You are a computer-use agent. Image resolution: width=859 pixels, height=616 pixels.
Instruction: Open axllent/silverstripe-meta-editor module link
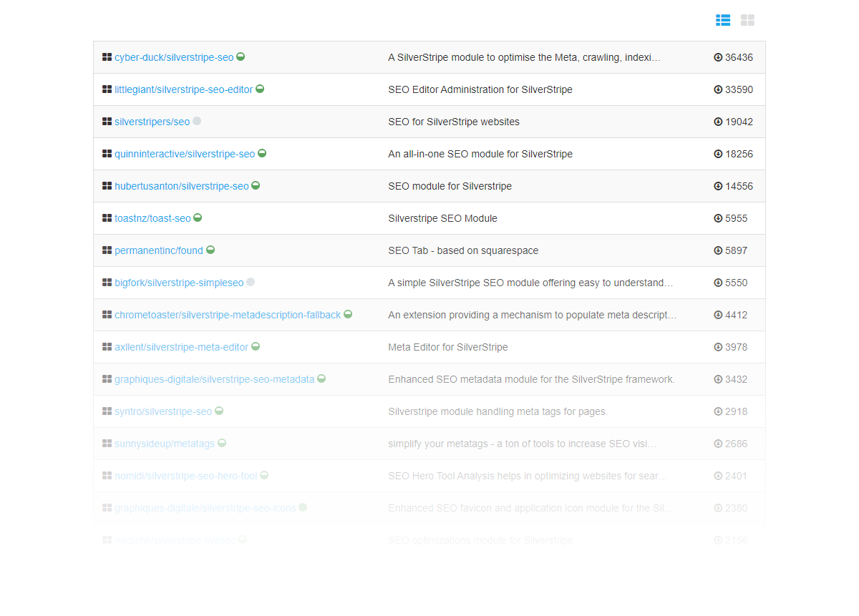(x=182, y=347)
